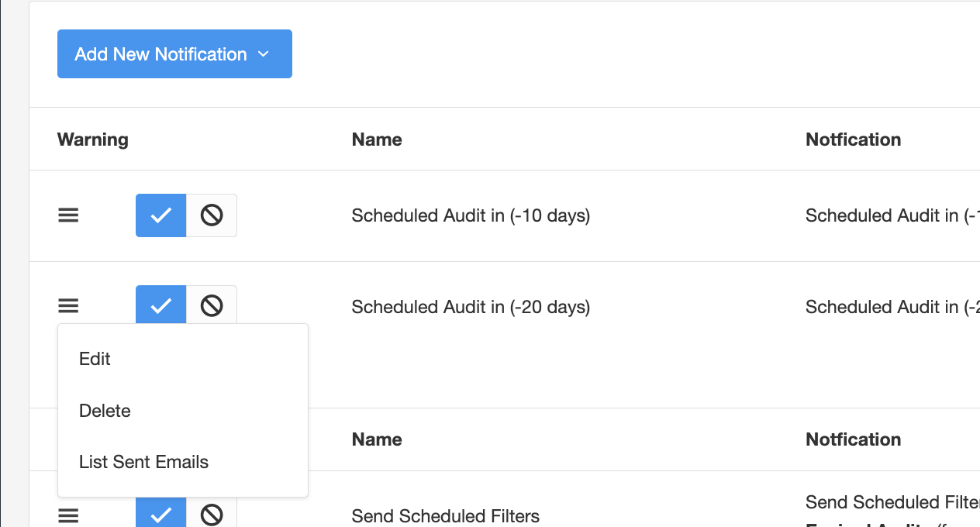Enable the -10 days audit notification checkmark
Screen dimensions: 980x527
click(x=161, y=215)
